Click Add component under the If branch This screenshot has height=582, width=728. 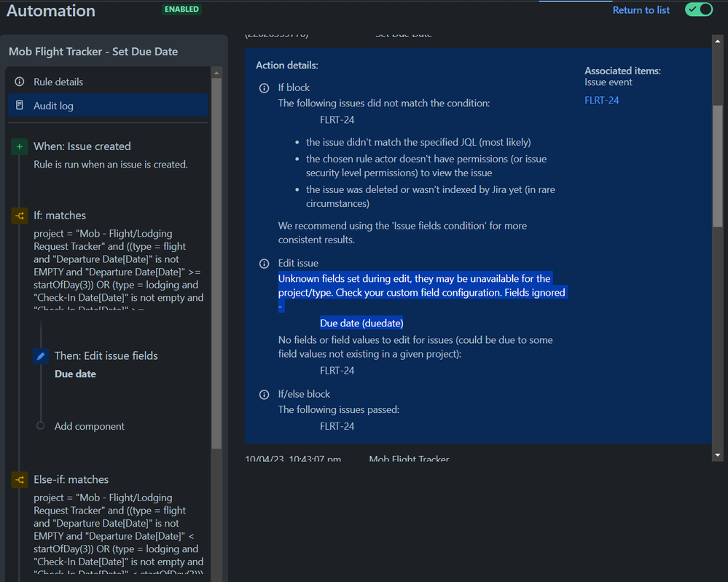click(x=89, y=426)
